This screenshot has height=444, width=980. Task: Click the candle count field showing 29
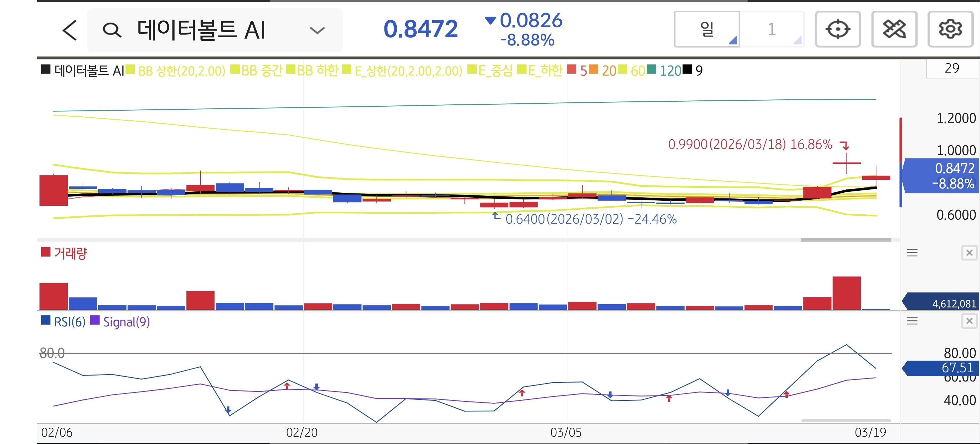[x=951, y=69]
